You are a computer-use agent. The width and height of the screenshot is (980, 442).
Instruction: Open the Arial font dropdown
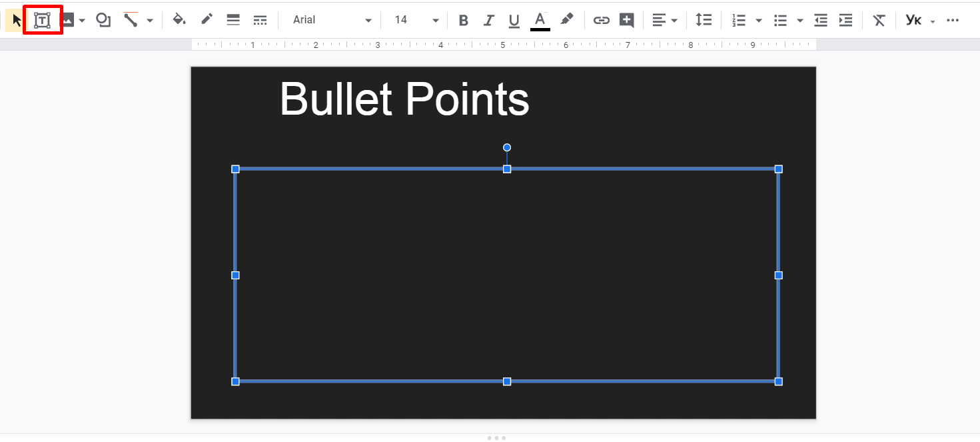point(331,20)
